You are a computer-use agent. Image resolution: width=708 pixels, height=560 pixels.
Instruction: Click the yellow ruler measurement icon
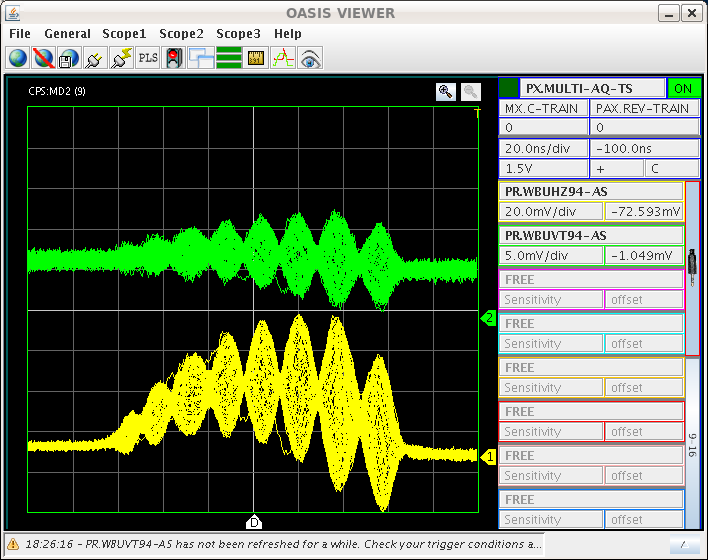[x=256, y=58]
